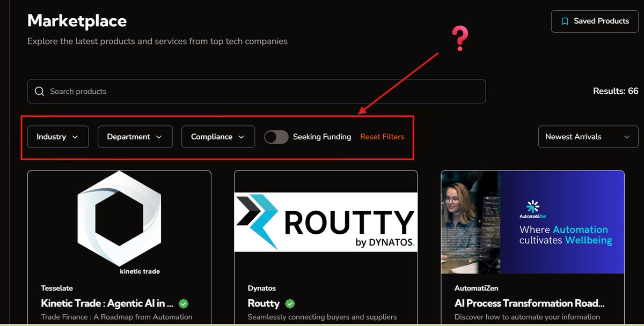Click the magnifier icon in search bar

(x=39, y=91)
